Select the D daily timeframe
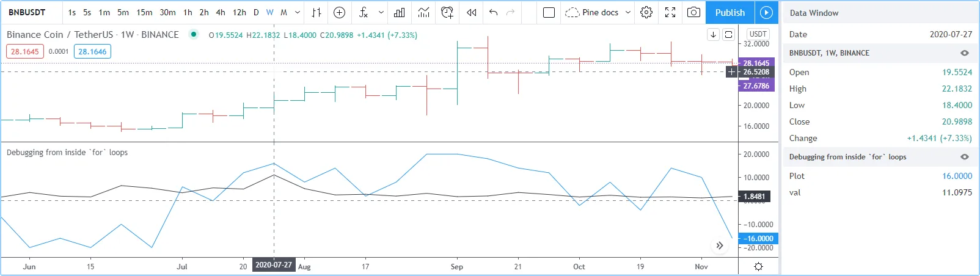The image size is (980, 276). click(256, 12)
